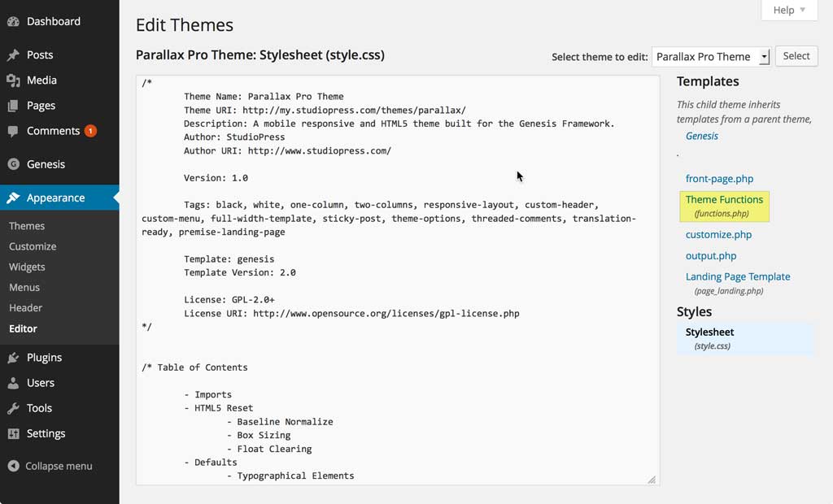Click the Pages icon in sidebar
Screen dimensions: 833x504
(x=13, y=106)
